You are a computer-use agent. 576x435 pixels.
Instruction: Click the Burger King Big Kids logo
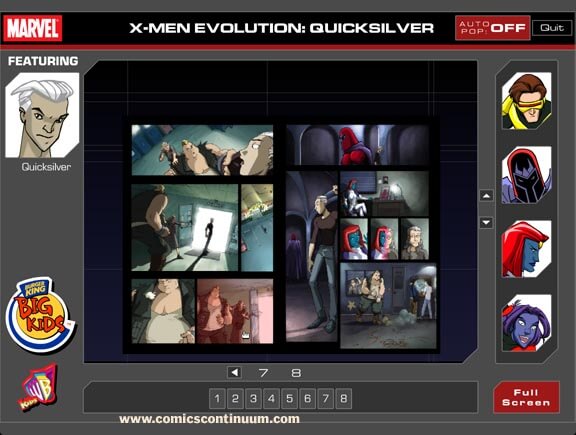[x=40, y=315]
